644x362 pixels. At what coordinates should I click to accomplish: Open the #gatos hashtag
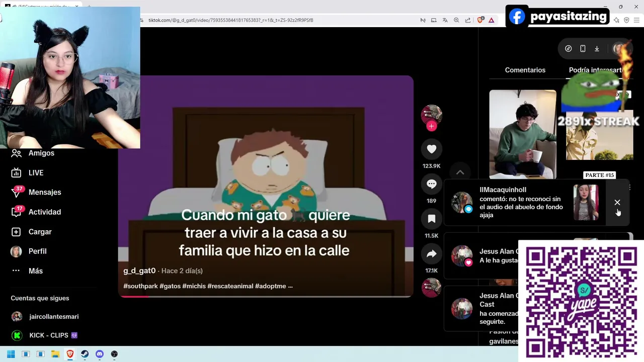tap(170, 286)
